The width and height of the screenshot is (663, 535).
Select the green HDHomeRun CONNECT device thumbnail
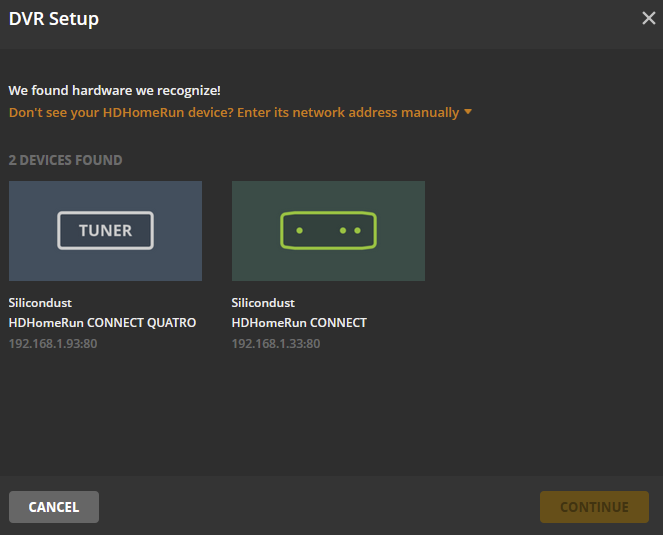(x=328, y=262)
